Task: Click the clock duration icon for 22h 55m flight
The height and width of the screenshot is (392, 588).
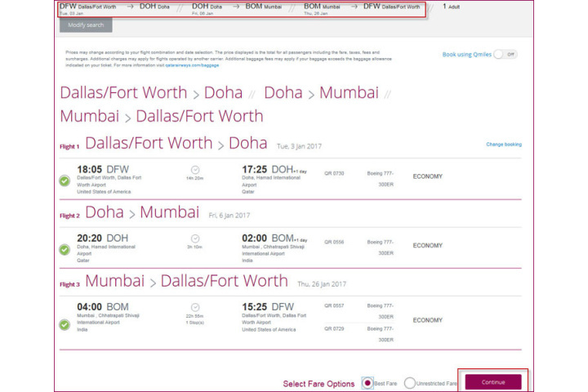Action: coord(195,307)
